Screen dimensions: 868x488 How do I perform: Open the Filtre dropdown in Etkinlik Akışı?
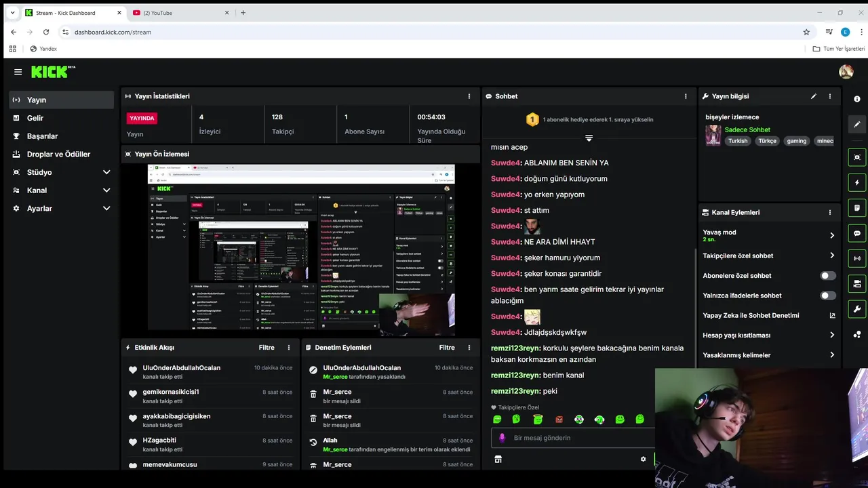pyautogui.click(x=267, y=348)
